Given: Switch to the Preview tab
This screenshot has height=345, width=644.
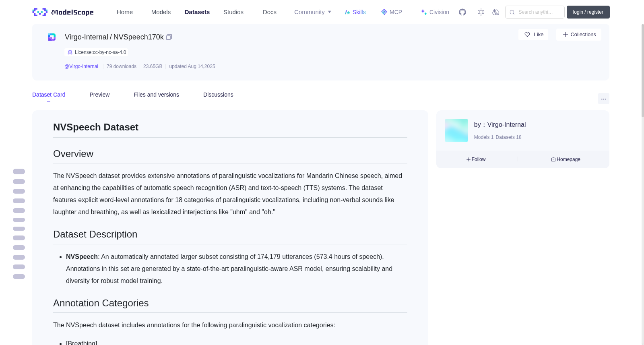Looking at the screenshot, I should tap(99, 95).
